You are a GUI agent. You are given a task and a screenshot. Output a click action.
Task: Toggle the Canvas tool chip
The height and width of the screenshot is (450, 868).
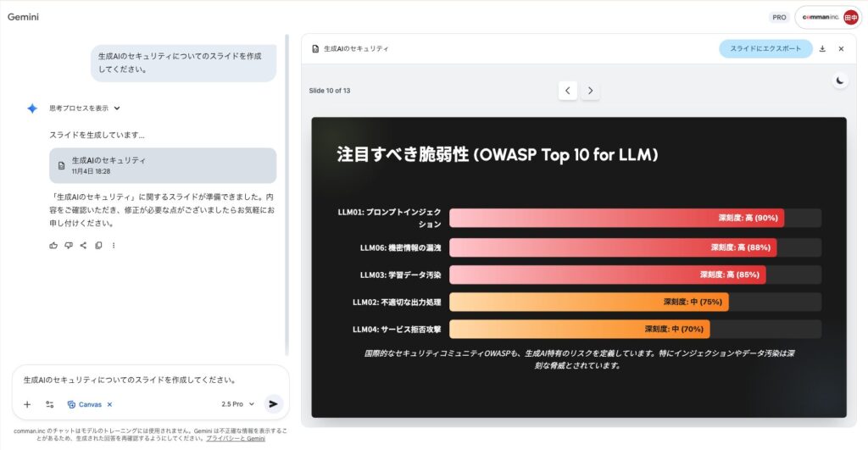(x=85, y=404)
